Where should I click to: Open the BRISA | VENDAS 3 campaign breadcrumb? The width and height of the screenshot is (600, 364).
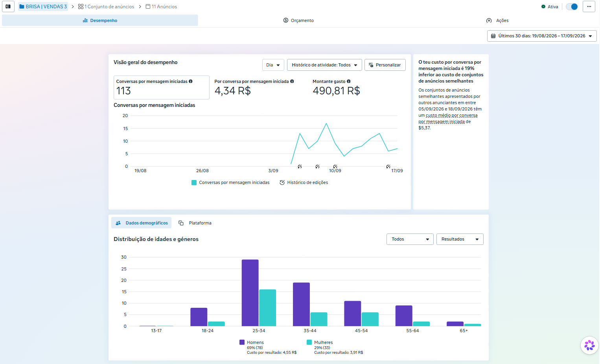point(43,7)
